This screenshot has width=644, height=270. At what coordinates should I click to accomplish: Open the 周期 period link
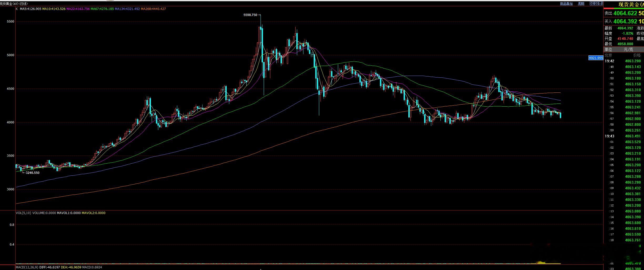[x=581, y=4]
